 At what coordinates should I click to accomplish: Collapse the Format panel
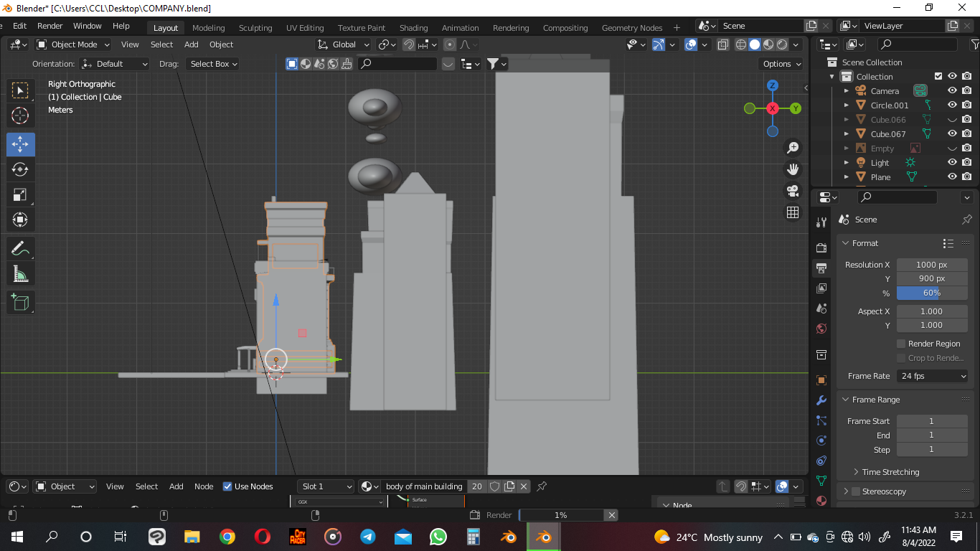coord(865,243)
